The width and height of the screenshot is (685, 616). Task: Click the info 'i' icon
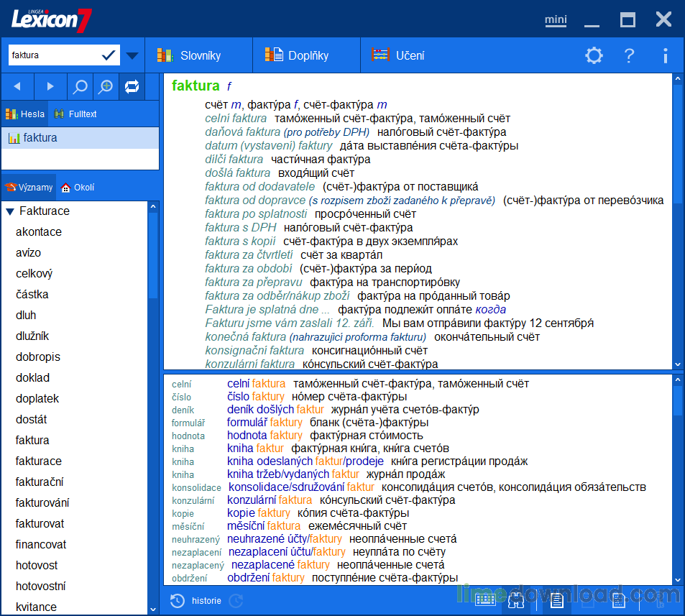point(665,55)
